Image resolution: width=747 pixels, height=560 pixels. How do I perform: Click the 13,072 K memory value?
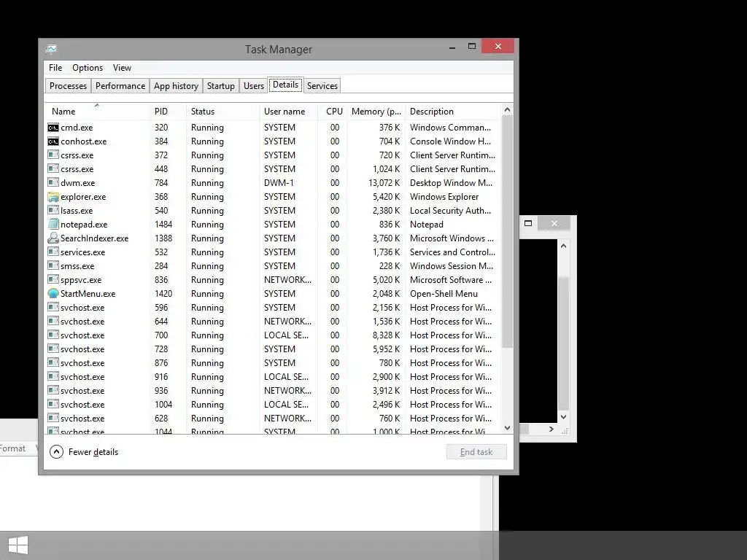[384, 183]
